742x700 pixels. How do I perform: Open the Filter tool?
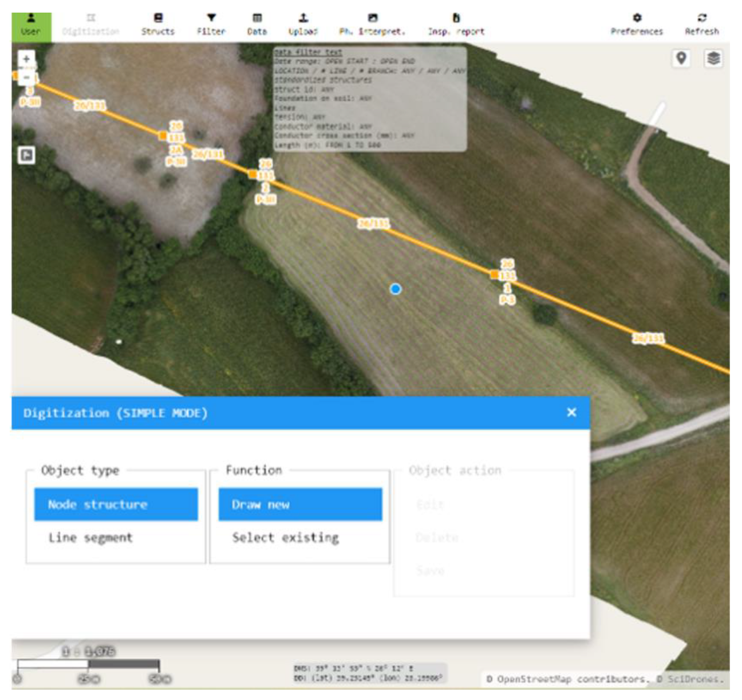(x=211, y=26)
